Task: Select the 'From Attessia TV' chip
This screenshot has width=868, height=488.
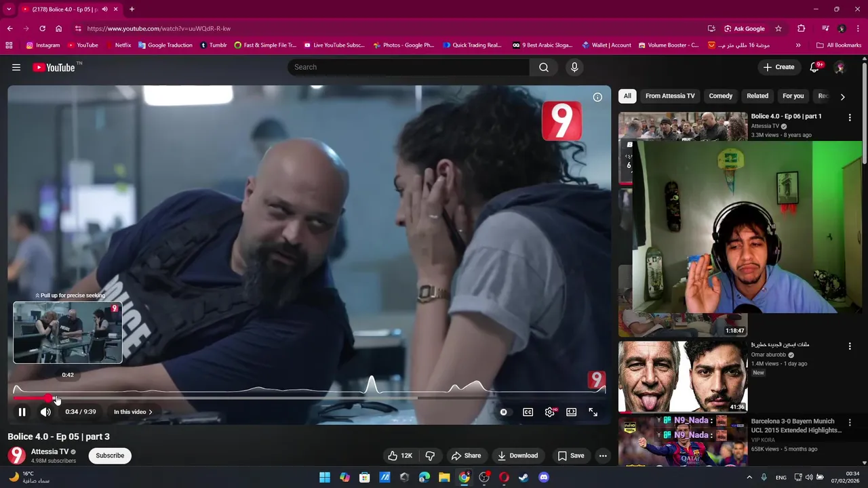Action: coord(670,96)
